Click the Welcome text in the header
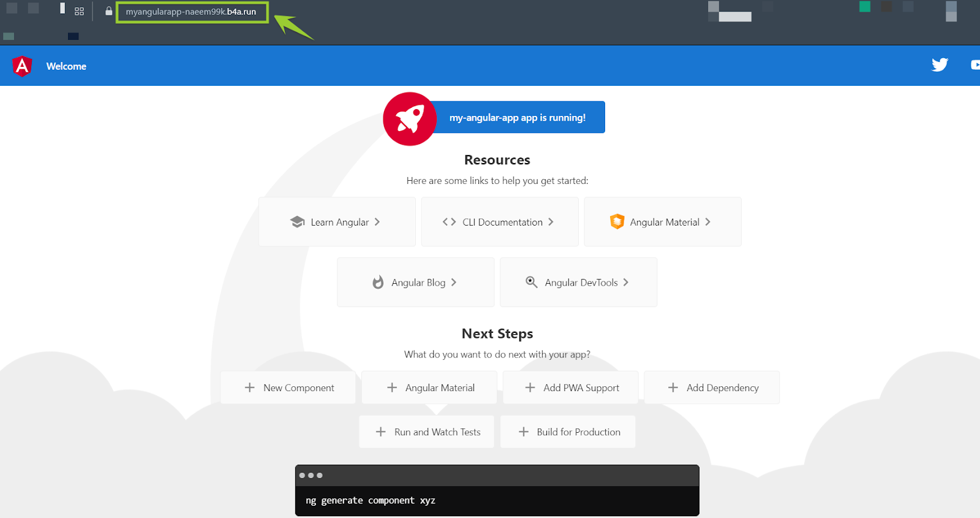Viewport: 980px width, 518px height. tap(66, 66)
